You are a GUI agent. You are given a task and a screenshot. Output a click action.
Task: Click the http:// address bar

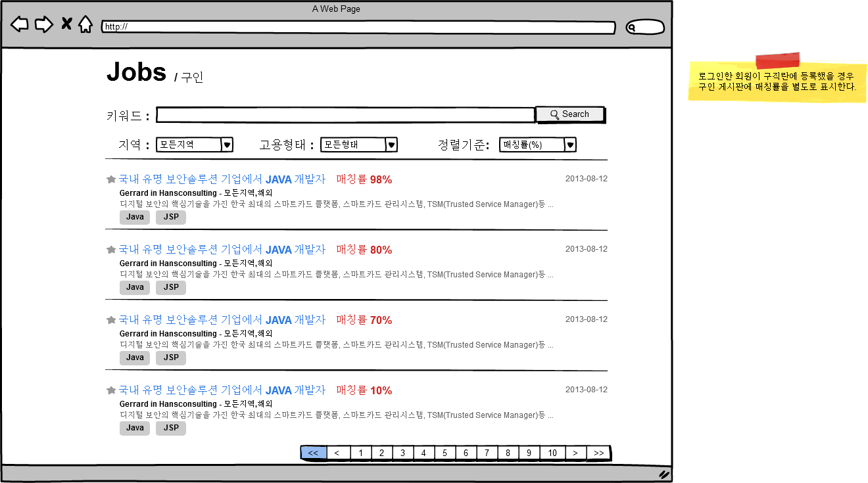pos(358,28)
